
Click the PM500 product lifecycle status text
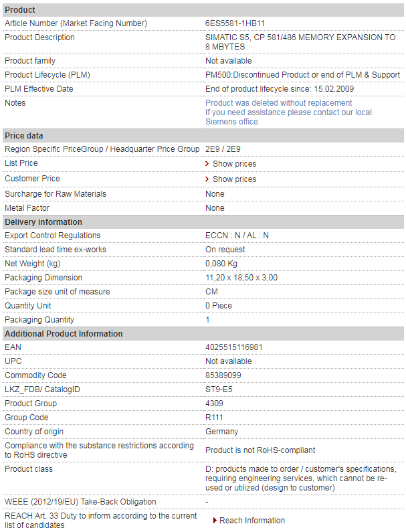coord(302,75)
